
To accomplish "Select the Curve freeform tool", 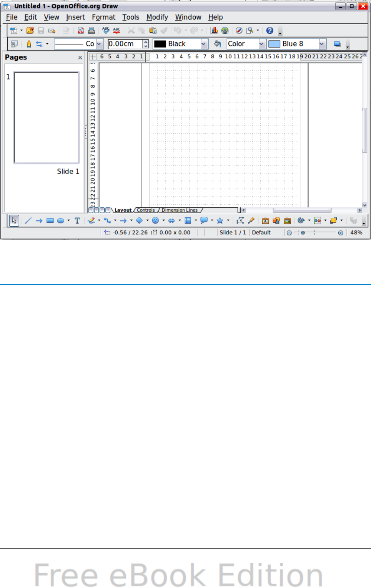I will 91,220.
